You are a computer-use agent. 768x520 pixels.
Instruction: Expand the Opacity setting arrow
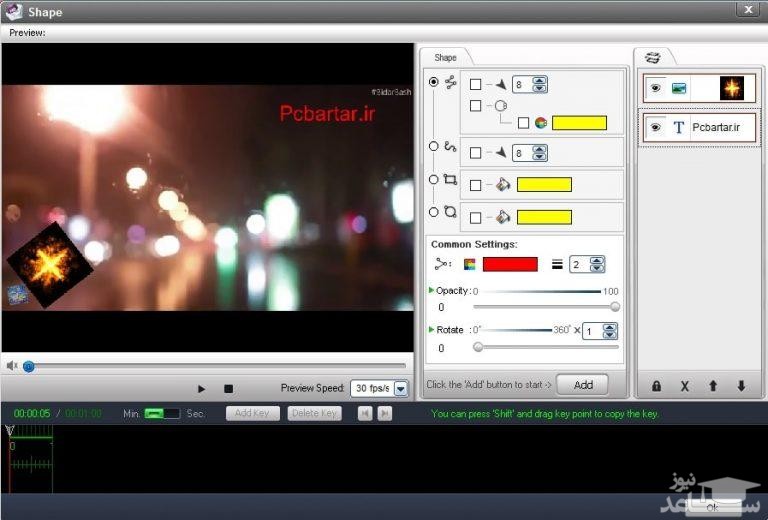click(x=431, y=290)
